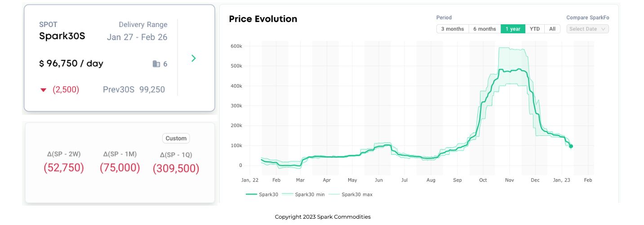Click the SP - 1M delta value
Image resolution: width=644 pixels, height=225 pixels.
coord(120,168)
